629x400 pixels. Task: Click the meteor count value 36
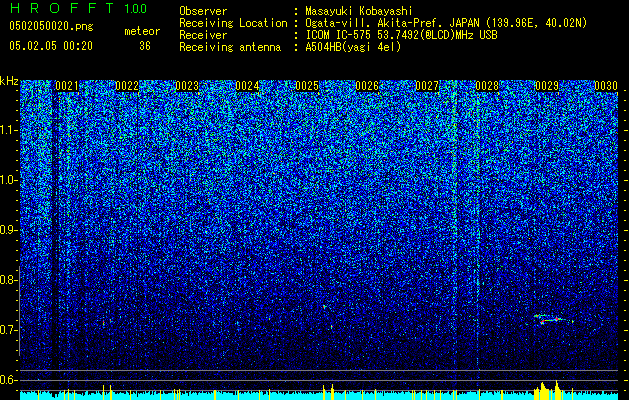[x=145, y=46]
